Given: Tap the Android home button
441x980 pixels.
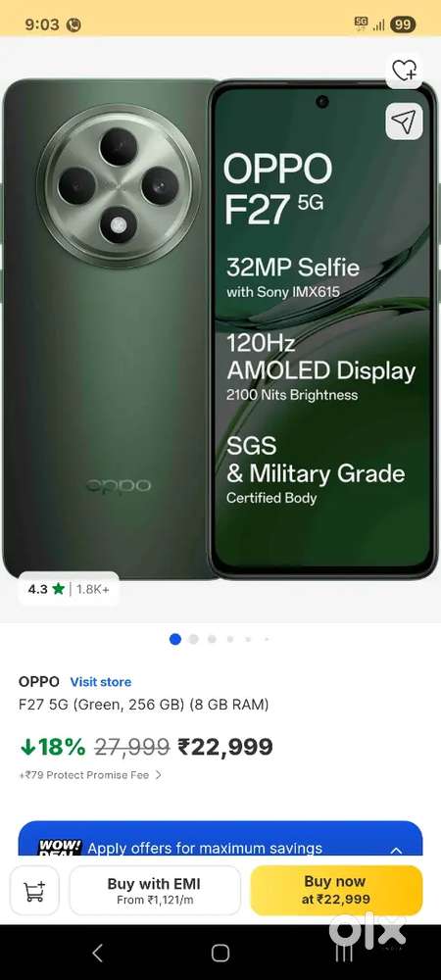Looking at the screenshot, I should click(x=220, y=953).
